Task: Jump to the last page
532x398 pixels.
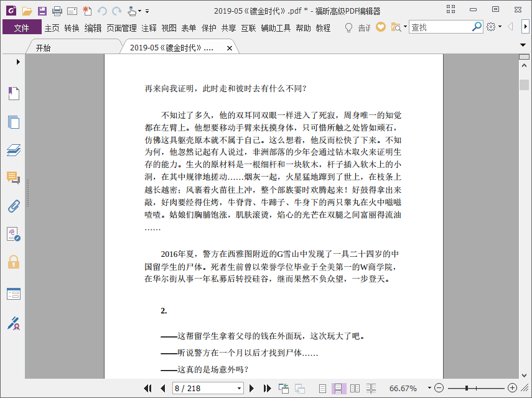Action: pyautogui.click(x=267, y=388)
